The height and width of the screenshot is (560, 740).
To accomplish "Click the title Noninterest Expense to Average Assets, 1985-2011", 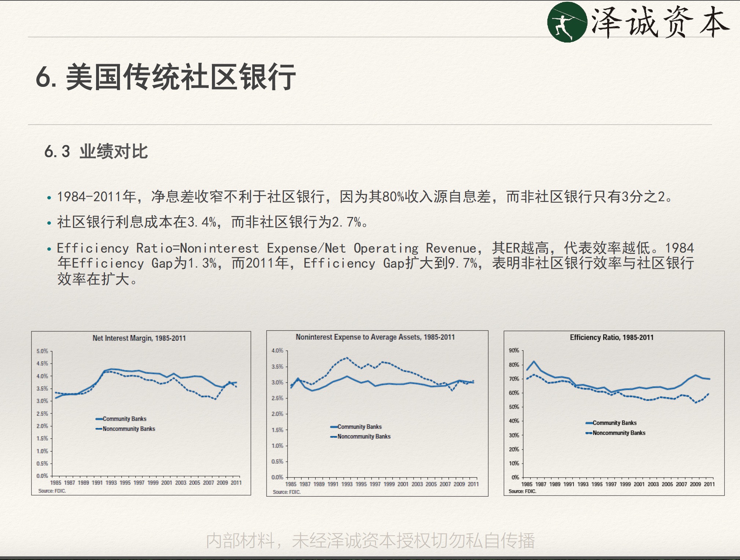I will coord(375,337).
